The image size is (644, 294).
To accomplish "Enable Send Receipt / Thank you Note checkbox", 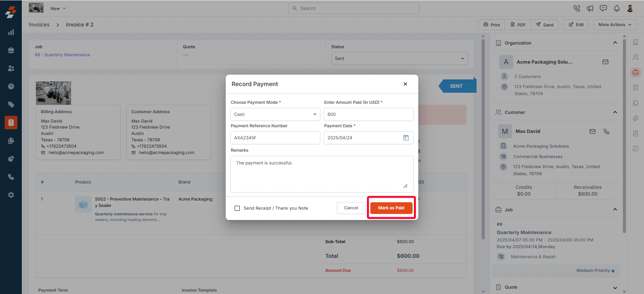I will pyautogui.click(x=237, y=208).
